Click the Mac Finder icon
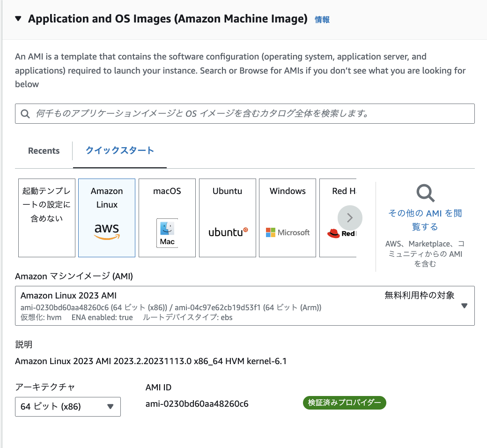The width and height of the screenshot is (487, 448). coord(167,233)
